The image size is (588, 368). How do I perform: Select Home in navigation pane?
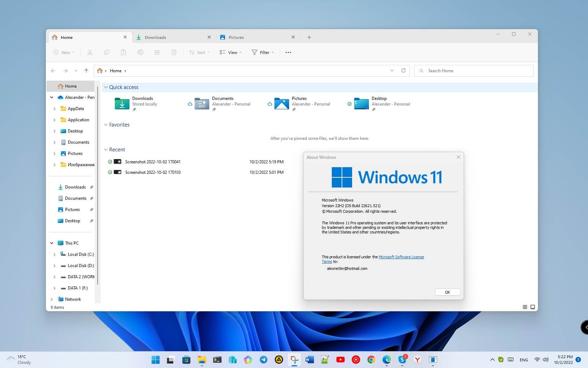[71, 86]
